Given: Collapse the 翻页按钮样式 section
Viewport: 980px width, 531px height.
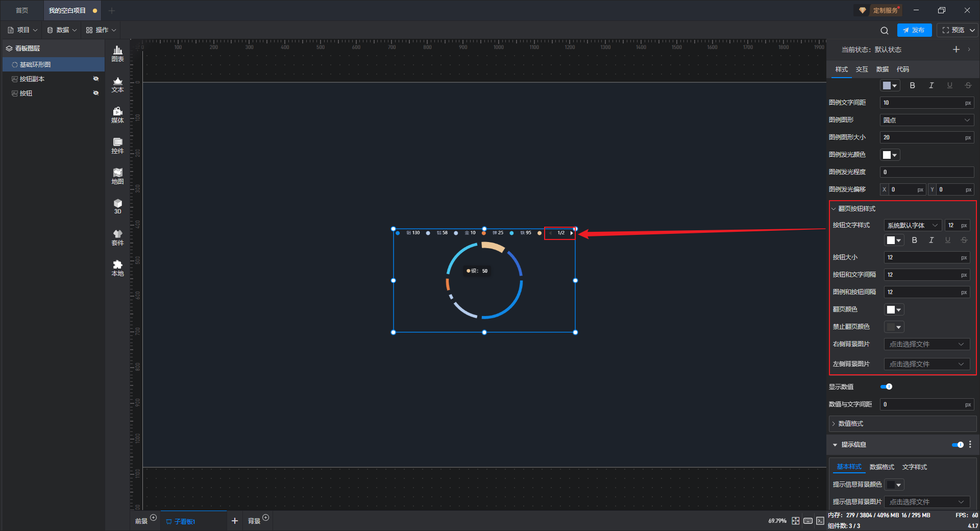Looking at the screenshot, I should tap(834, 209).
